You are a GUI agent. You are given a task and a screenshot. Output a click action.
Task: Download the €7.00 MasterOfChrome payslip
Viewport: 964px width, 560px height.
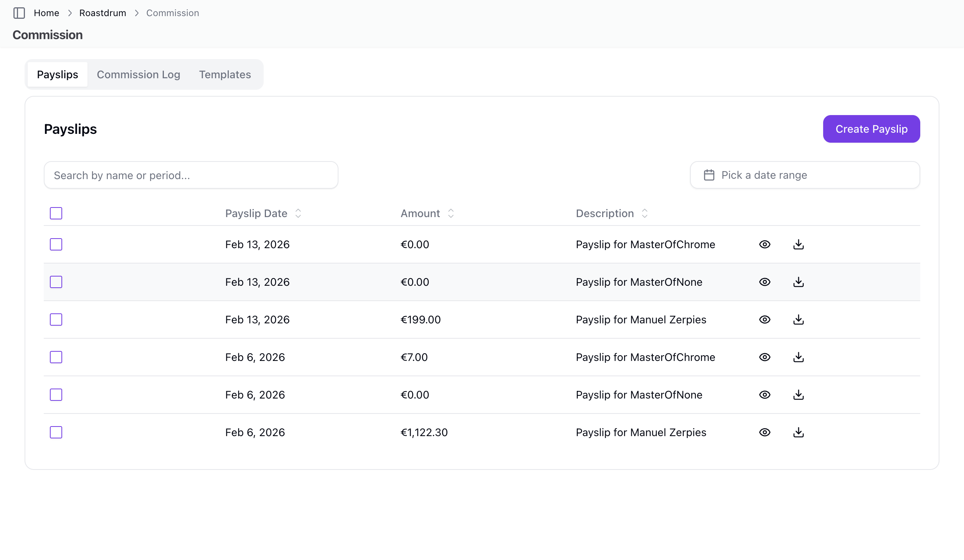[x=798, y=357]
